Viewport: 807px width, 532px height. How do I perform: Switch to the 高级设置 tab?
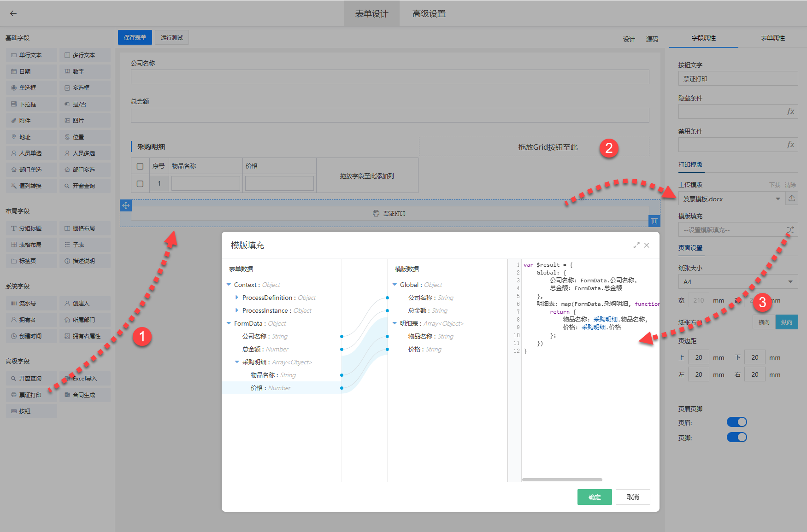coord(429,14)
